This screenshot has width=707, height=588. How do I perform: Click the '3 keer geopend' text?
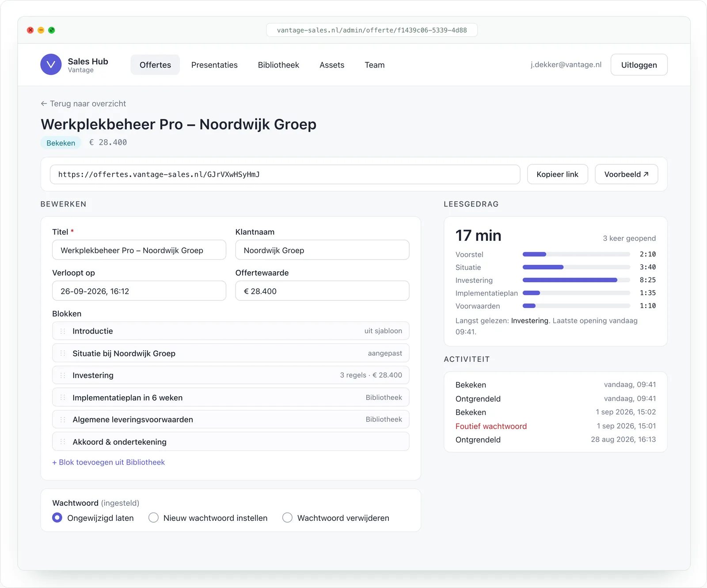tap(629, 239)
